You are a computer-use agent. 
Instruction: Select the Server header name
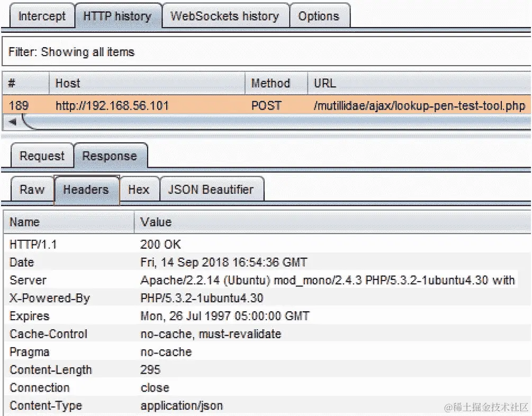[28, 281]
